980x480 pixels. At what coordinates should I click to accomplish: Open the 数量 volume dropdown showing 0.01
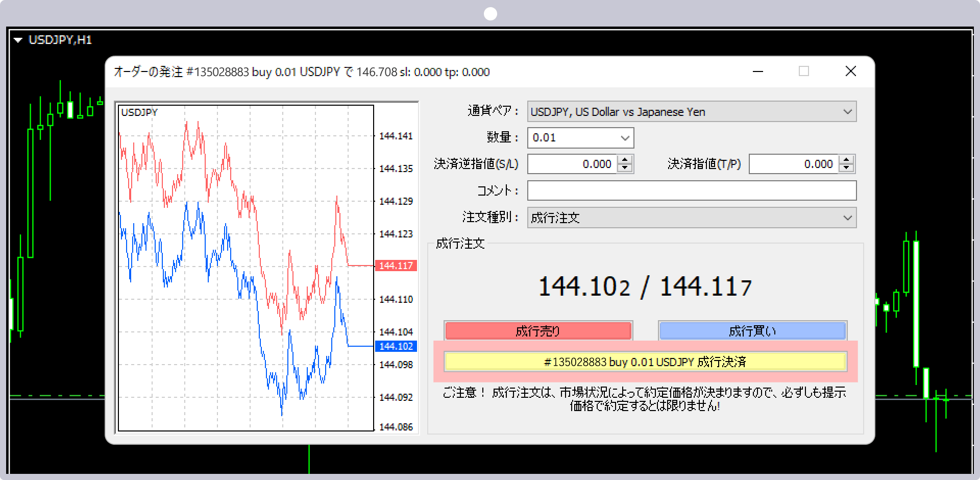(x=580, y=138)
